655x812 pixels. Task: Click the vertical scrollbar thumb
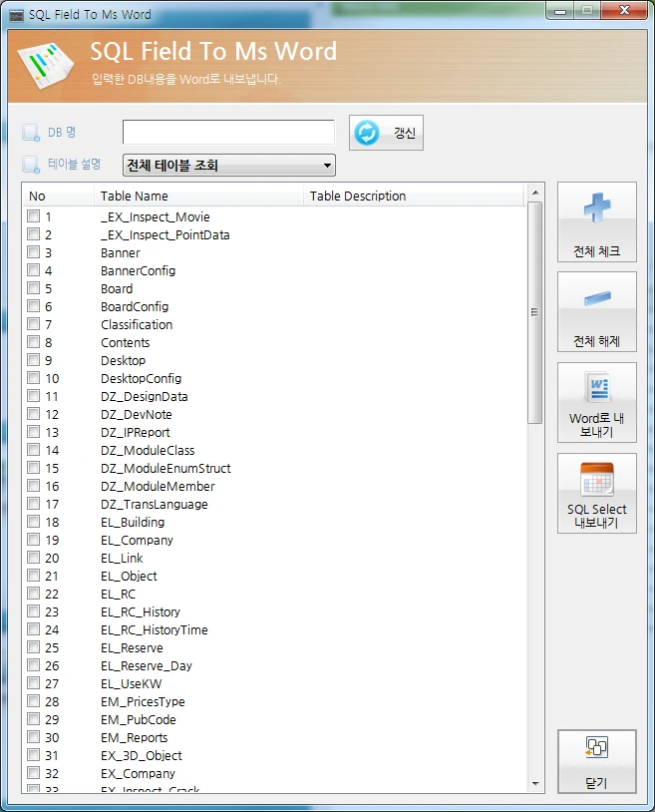click(x=535, y=313)
